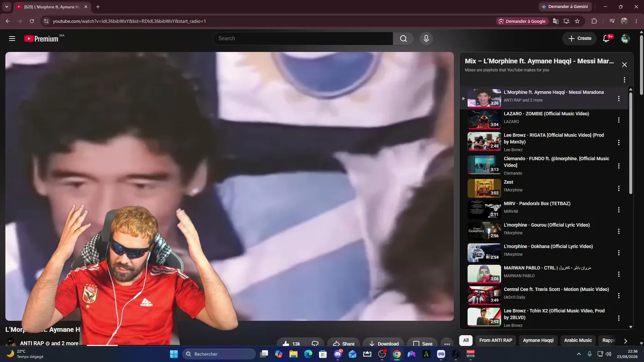Translate this page icon in address bar
The width and height of the screenshot is (644, 362).
point(556,21)
